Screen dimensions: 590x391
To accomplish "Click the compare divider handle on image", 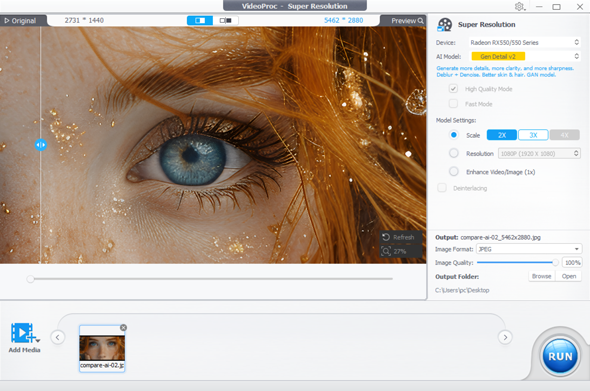I will (x=41, y=145).
